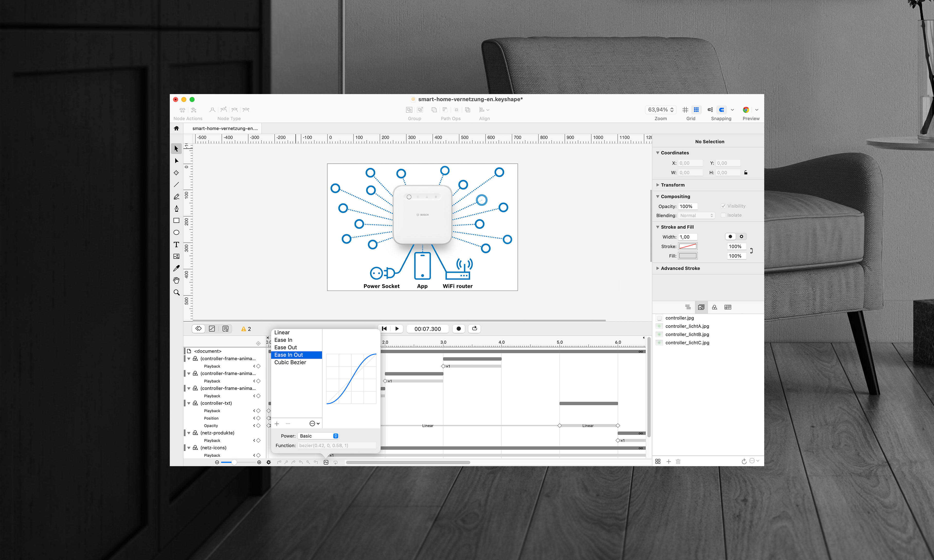Show graph curve editor view

[212, 329]
